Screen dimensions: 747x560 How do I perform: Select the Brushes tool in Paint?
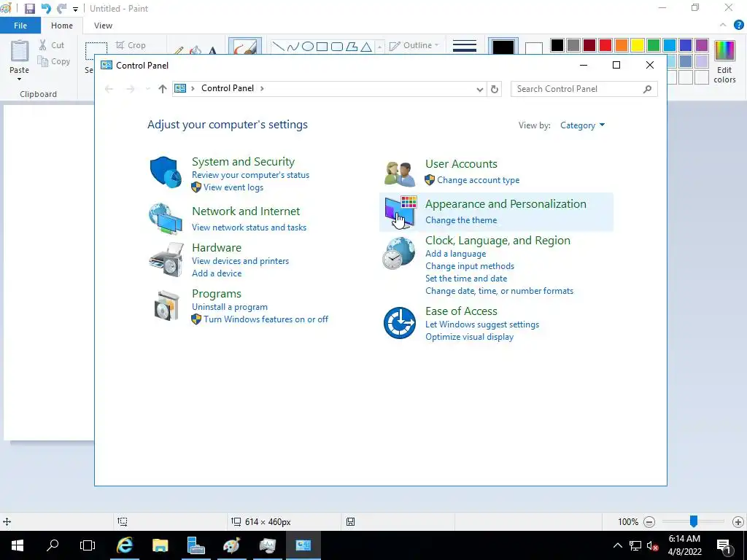click(x=245, y=47)
